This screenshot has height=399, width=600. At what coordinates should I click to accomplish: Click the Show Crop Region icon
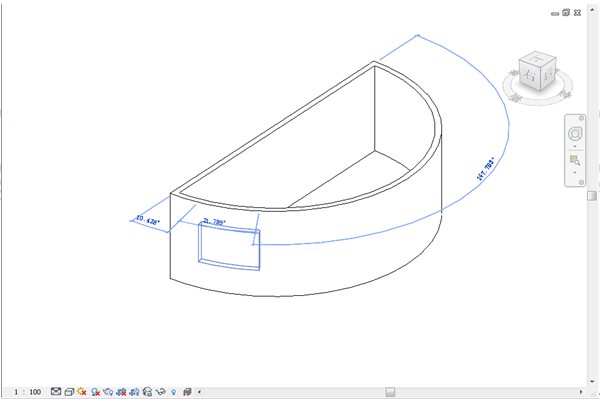(x=134, y=392)
